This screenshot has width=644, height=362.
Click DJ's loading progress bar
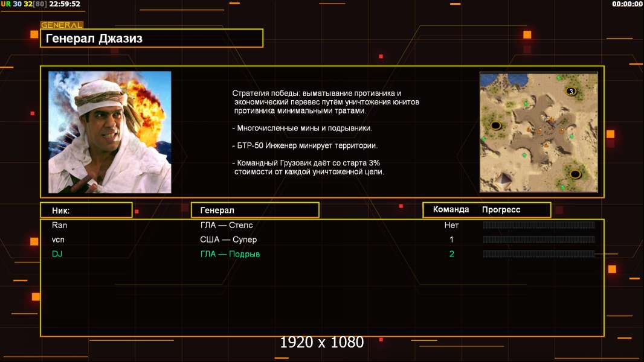[x=539, y=254]
